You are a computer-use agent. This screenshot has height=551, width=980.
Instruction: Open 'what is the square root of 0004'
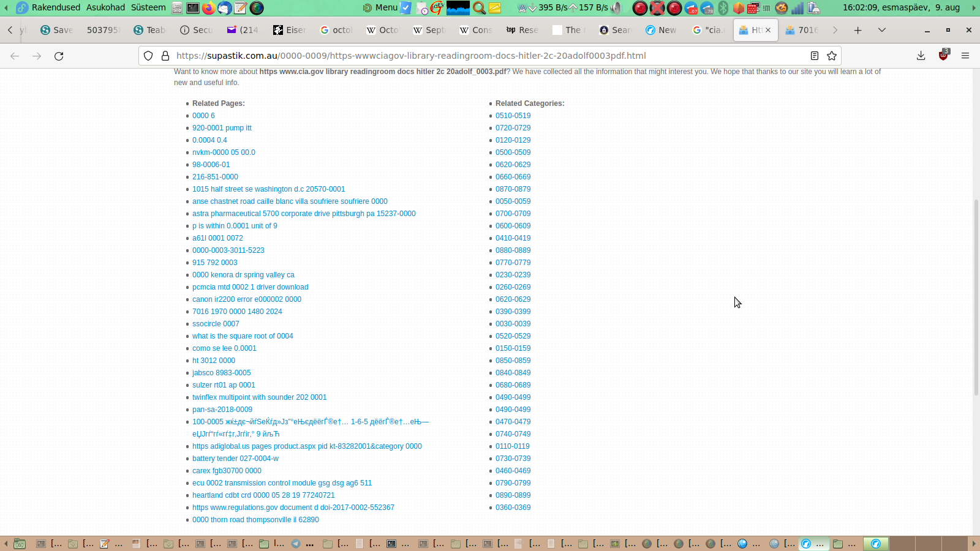(243, 336)
